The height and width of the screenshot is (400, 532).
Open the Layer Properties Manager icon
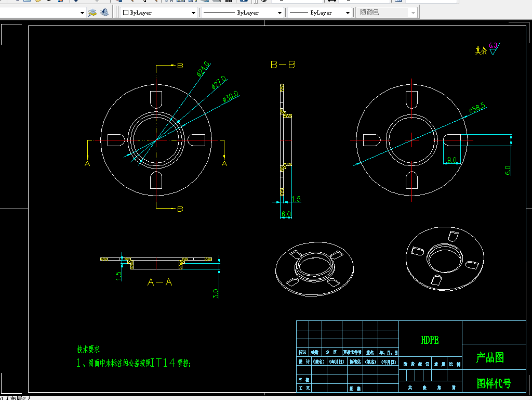tap(92, 12)
